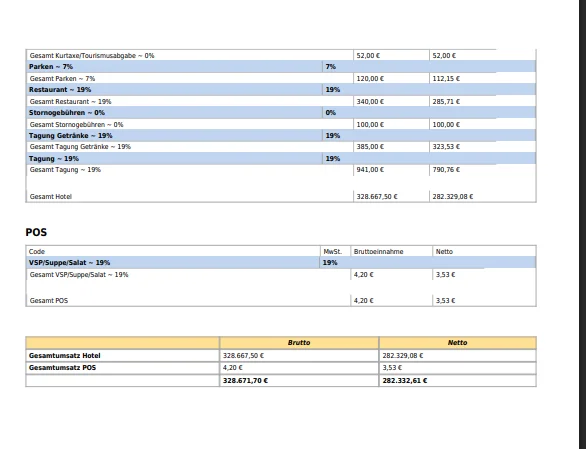Screen dimensions: 586x449
Task: Click the 'Gesamt Stornogebühren ~ 0%' label
Action: point(76,124)
